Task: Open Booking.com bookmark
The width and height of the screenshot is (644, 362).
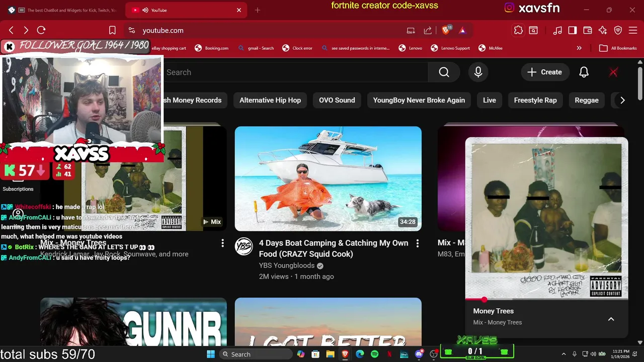Action: click(x=211, y=48)
